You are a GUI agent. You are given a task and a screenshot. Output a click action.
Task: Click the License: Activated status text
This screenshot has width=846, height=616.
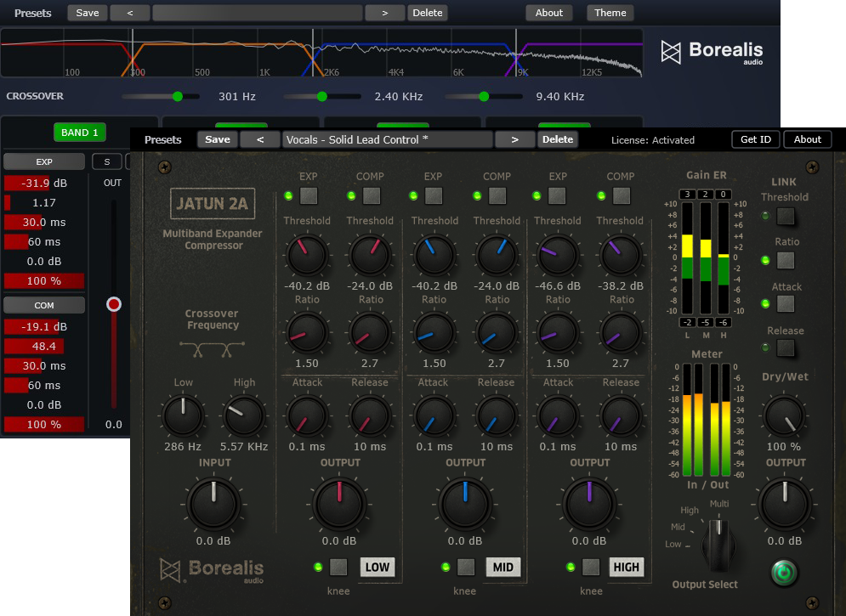(653, 140)
